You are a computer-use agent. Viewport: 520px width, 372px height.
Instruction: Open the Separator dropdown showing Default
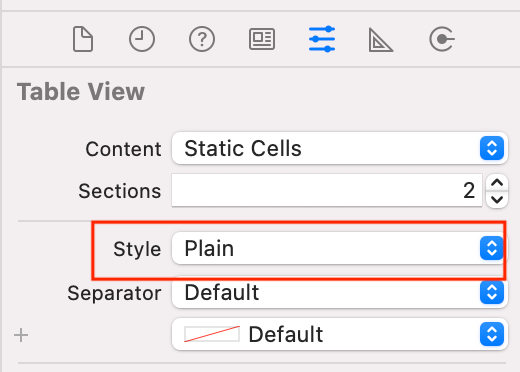[340, 292]
